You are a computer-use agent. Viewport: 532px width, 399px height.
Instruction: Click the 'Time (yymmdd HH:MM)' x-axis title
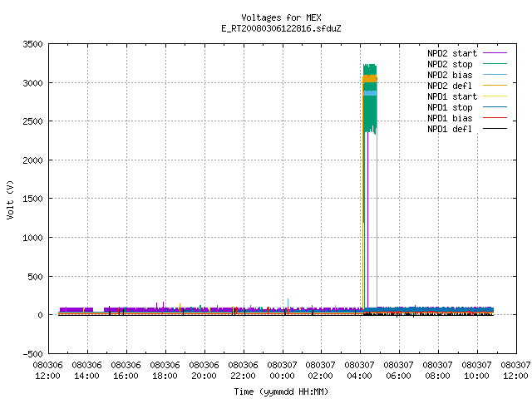click(x=281, y=392)
